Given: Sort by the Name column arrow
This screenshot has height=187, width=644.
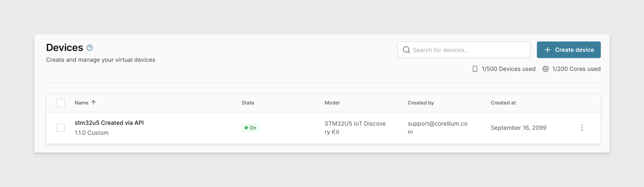Looking at the screenshot, I should 93,102.
